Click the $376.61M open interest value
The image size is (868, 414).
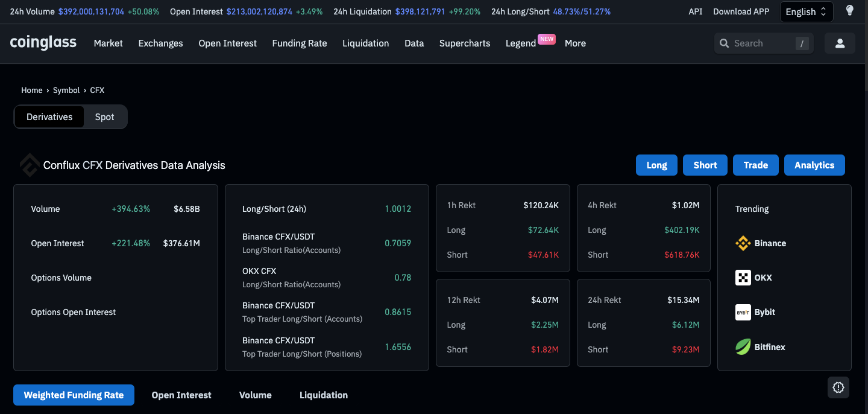tap(181, 243)
